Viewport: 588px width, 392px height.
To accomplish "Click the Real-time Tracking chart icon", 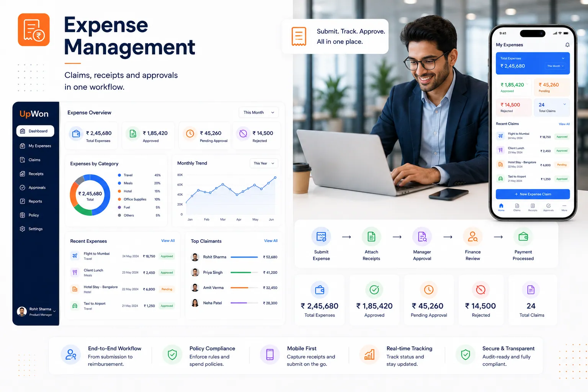I will pyautogui.click(x=369, y=354).
